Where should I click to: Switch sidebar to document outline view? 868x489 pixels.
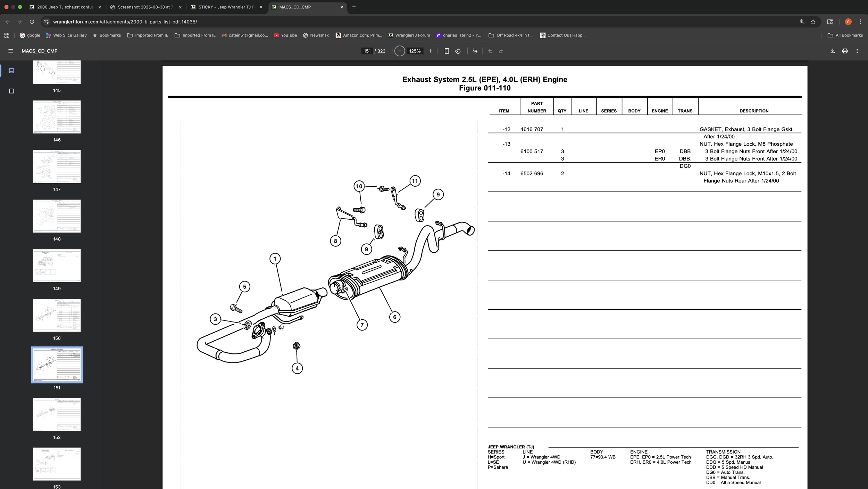coord(11,91)
